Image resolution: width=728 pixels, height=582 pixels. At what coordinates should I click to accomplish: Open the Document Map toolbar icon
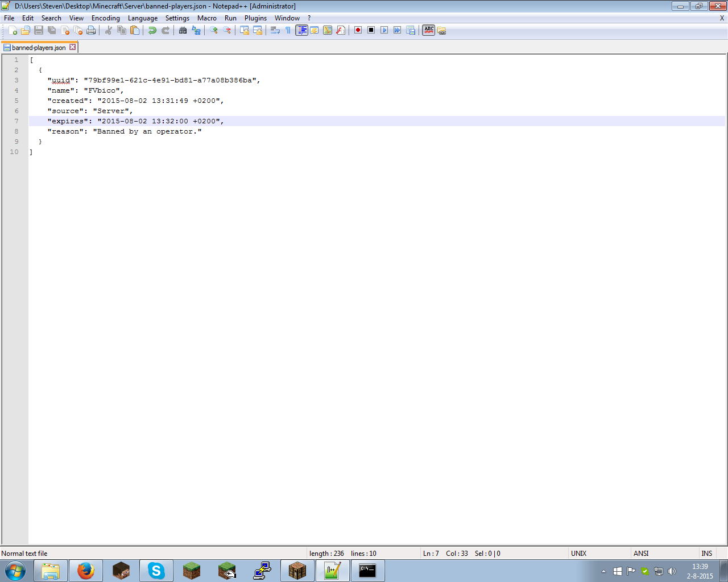coord(327,30)
